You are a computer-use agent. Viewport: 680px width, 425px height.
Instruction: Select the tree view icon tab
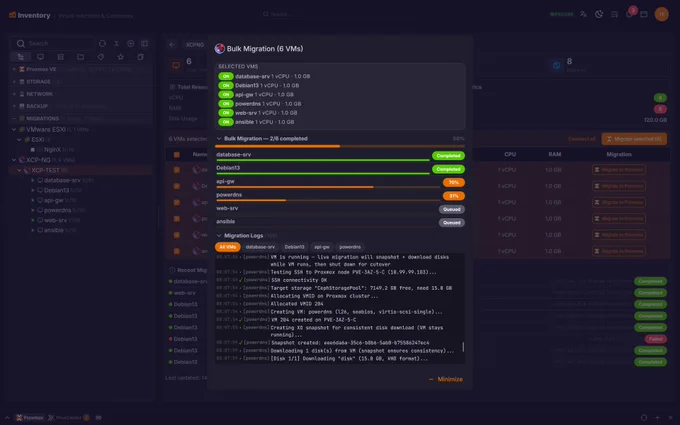pos(20,57)
